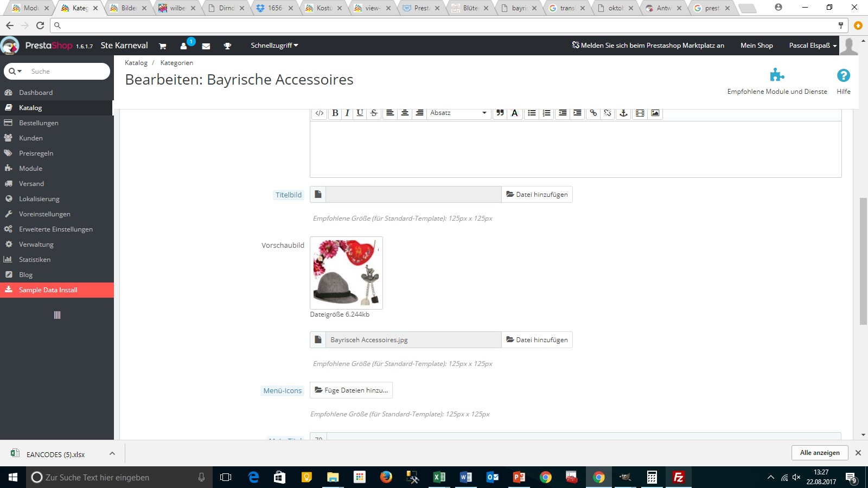Open shopping cart orders icon in header
Viewport: 868px width, 488px height.
[x=162, y=46]
